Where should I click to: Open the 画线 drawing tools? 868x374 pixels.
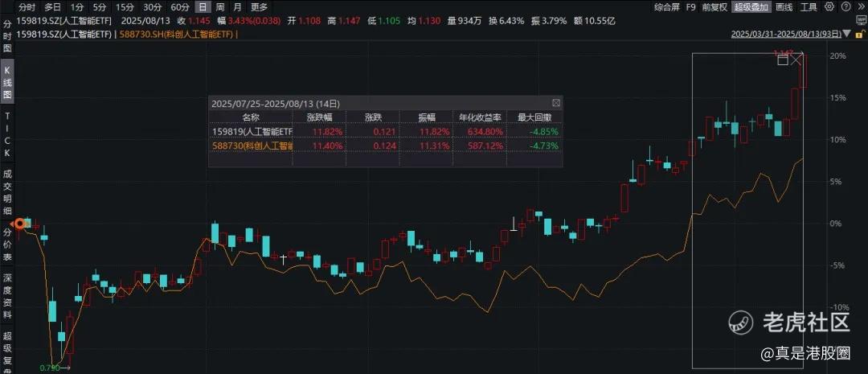point(784,7)
